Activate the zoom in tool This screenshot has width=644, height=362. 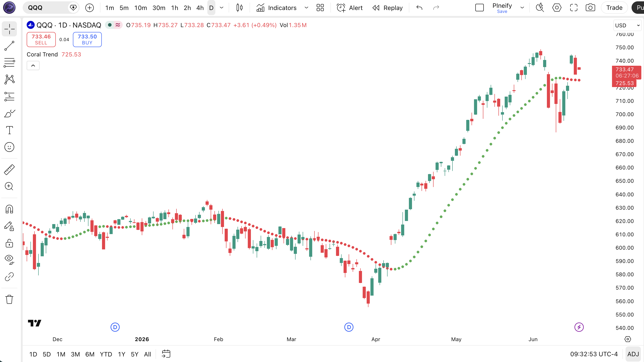pos(9,186)
